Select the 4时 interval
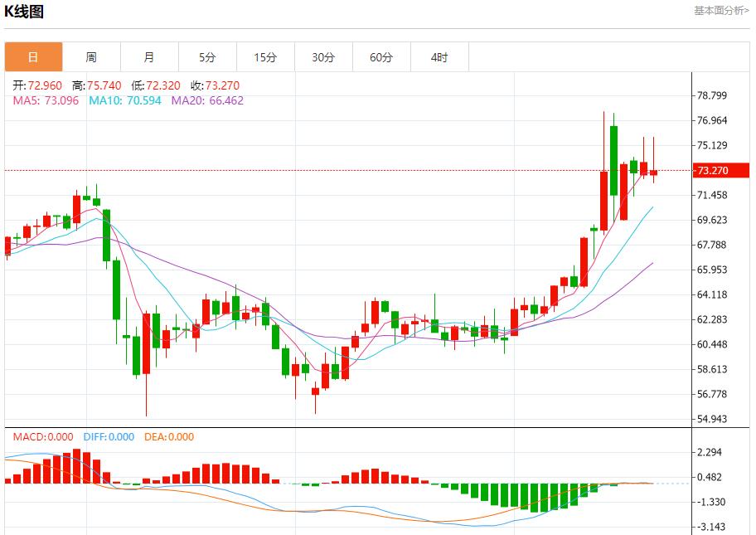 point(439,56)
